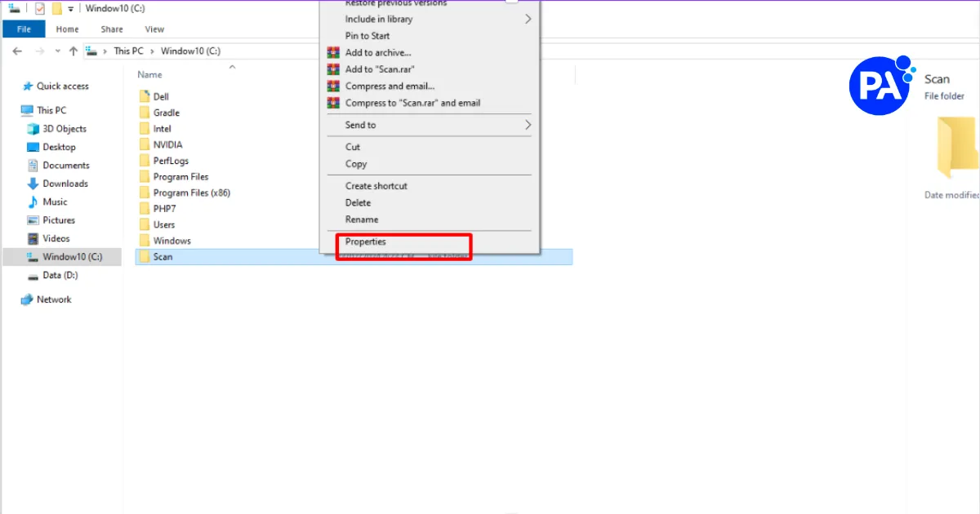
Task: Click the WinRAR icon beside Compress and email
Action: (x=332, y=86)
